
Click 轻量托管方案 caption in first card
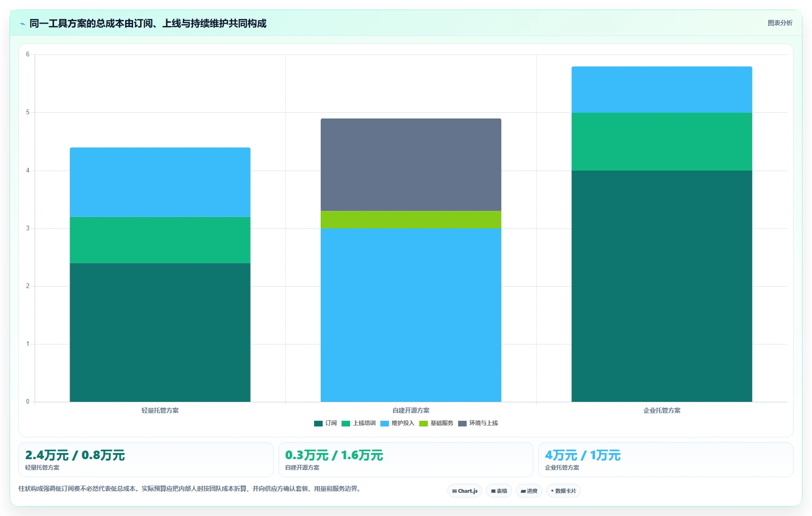click(42, 468)
